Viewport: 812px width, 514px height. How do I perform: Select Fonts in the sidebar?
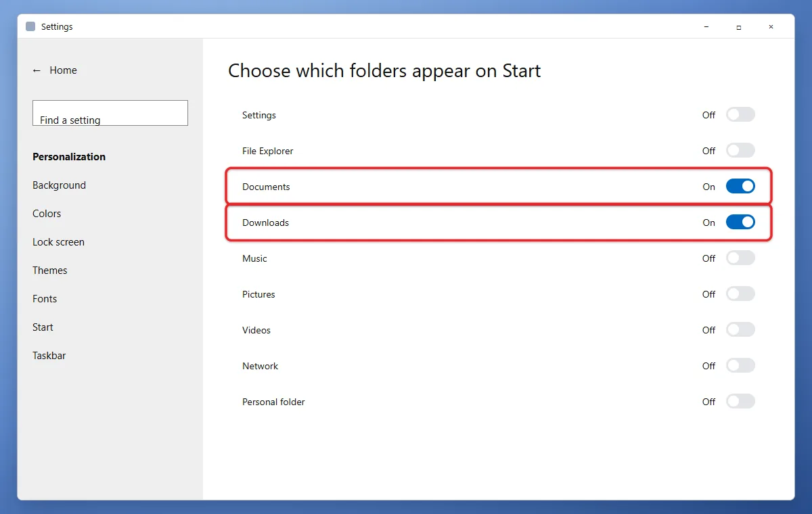click(45, 299)
